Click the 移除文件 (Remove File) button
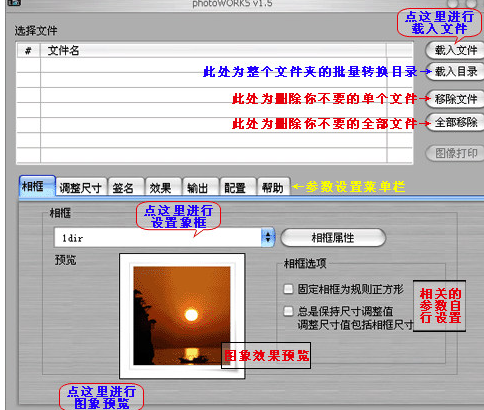 pyautogui.click(x=455, y=99)
